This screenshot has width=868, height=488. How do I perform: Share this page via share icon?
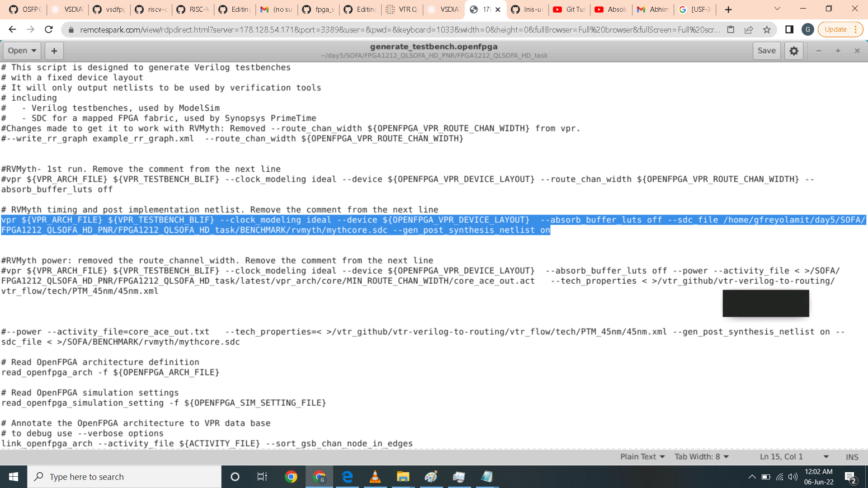pyautogui.click(x=749, y=29)
